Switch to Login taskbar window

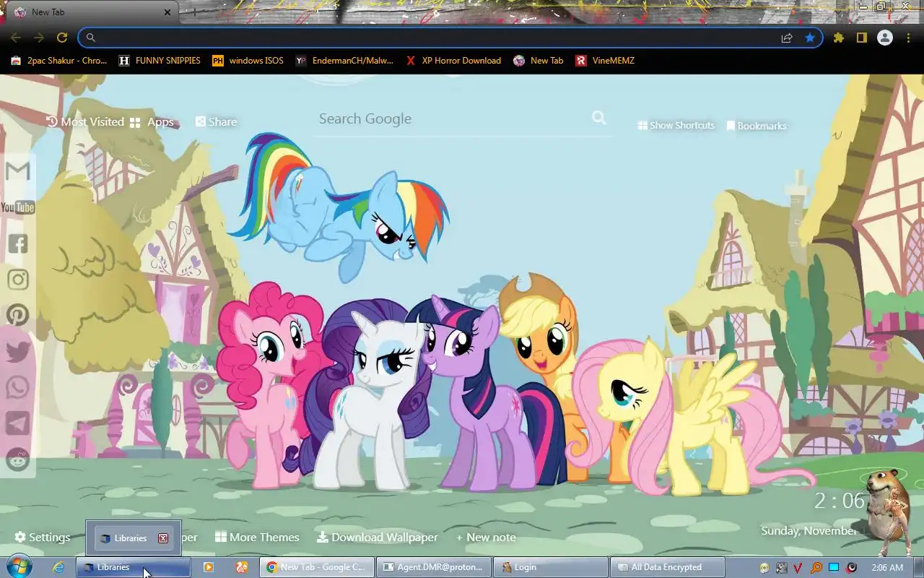551,567
